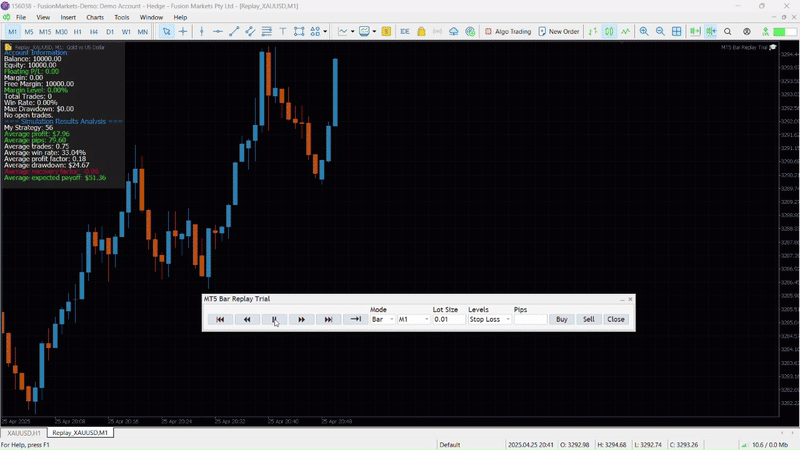Screen dimensions: 800x450
Task: Switch chart to M5 timeframe
Action: 29,32
